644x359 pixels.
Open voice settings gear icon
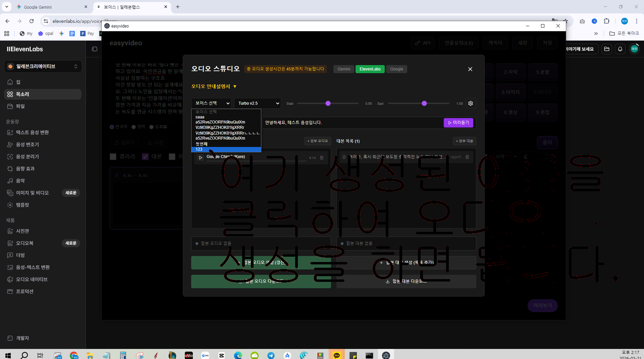click(471, 103)
